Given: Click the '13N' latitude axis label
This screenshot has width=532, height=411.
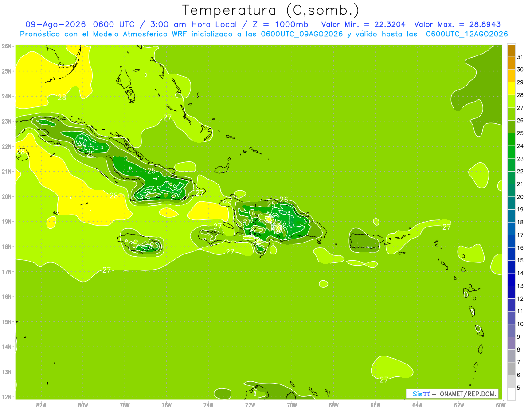Looking at the screenshot, I should pos(6,372).
